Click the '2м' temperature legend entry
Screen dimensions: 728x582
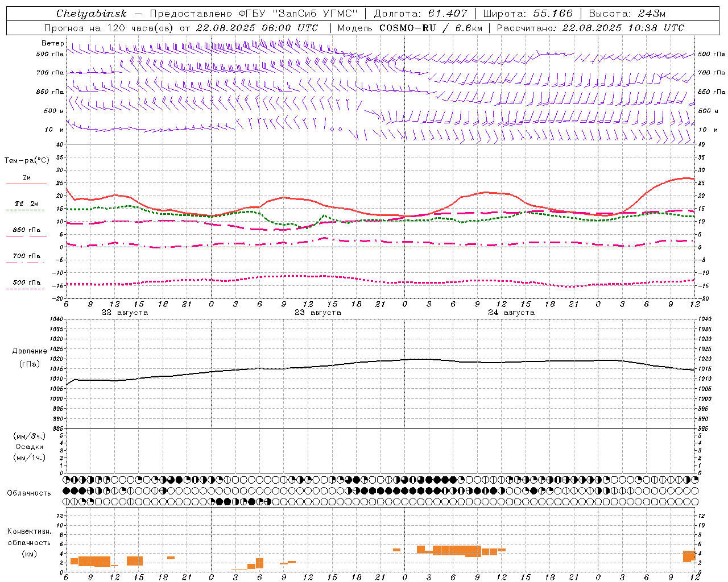[26, 178]
